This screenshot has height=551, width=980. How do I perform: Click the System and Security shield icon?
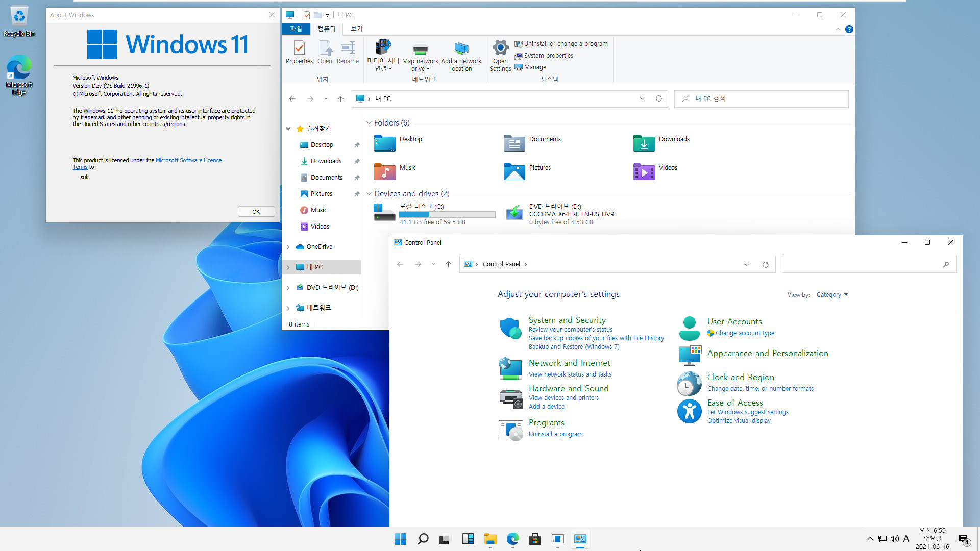tap(510, 328)
